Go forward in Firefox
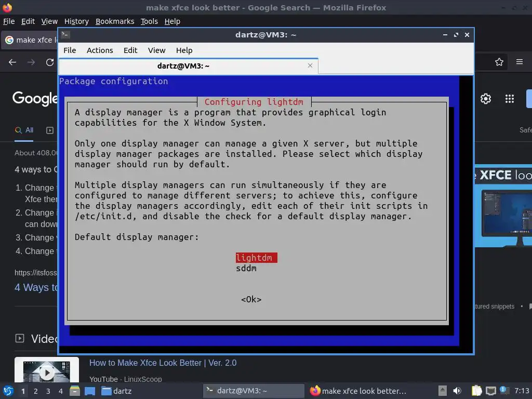The image size is (532, 399). tap(31, 62)
